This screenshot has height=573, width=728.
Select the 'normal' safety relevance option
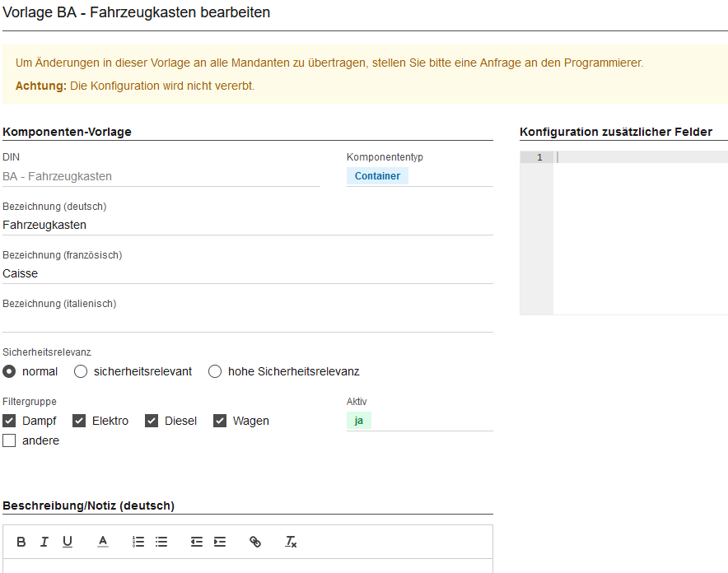(x=10, y=371)
